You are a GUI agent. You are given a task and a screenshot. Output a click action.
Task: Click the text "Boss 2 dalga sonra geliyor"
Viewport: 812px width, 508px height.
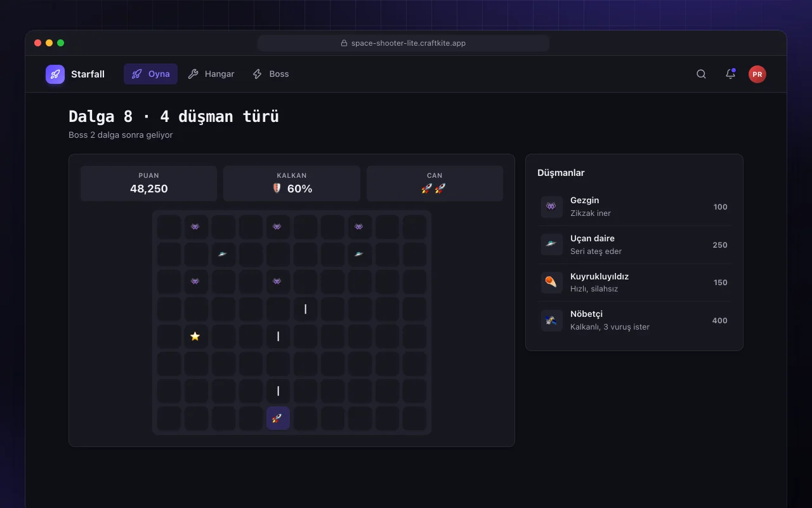121,135
